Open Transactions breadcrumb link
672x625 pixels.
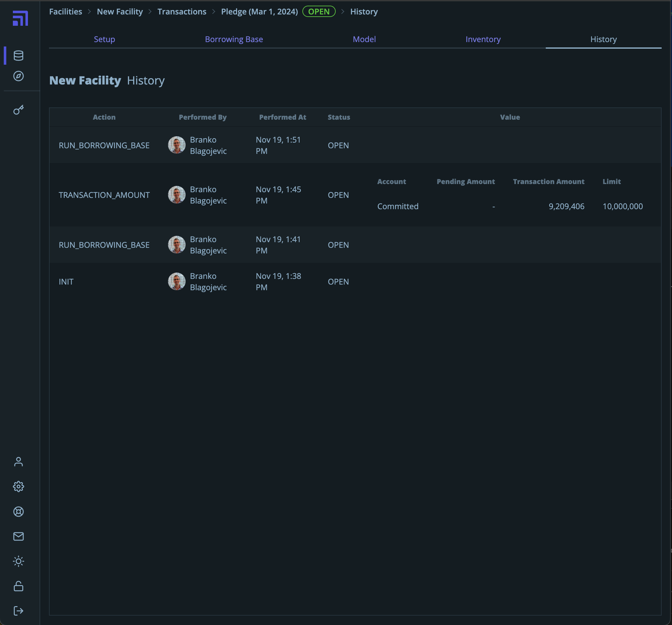click(182, 12)
